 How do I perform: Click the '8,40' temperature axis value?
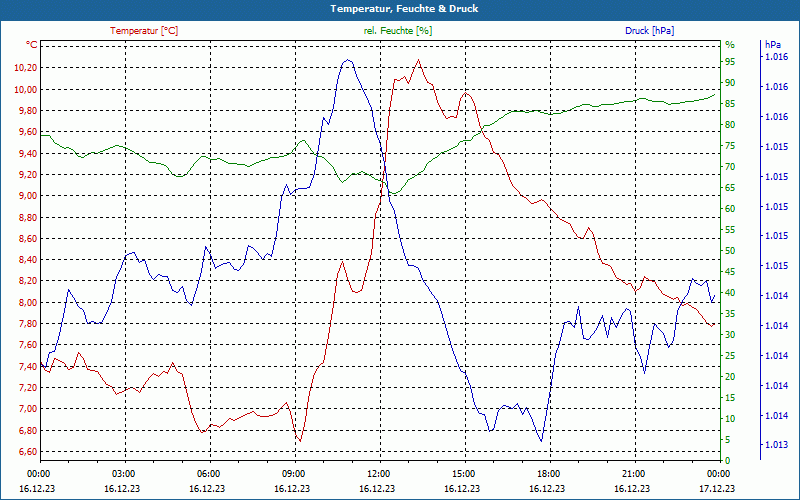[x=28, y=259]
